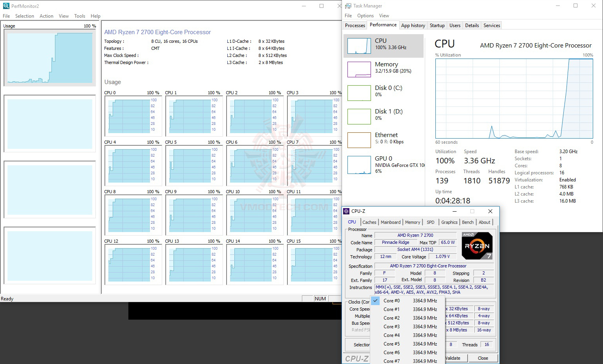Open Options menu in Task Manager
This screenshot has width=603, height=364.
click(365, 16)
